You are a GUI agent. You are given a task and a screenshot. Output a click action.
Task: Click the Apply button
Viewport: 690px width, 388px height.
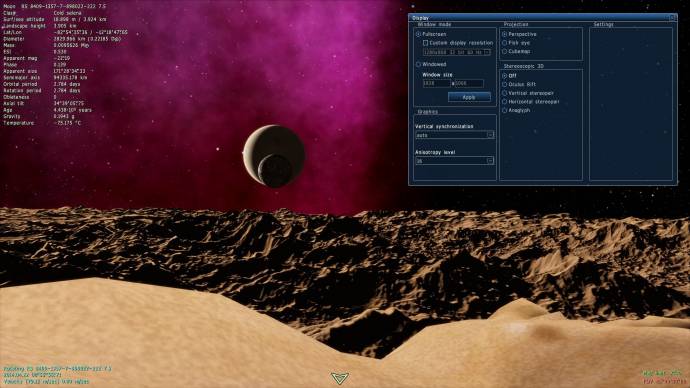click(469, 97)
